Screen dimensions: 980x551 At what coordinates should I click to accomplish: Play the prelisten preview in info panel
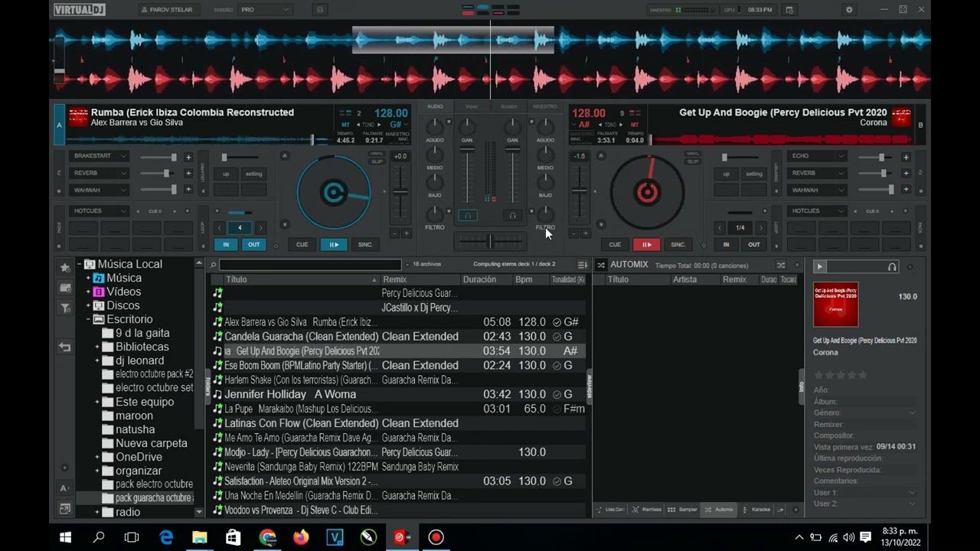819,266
